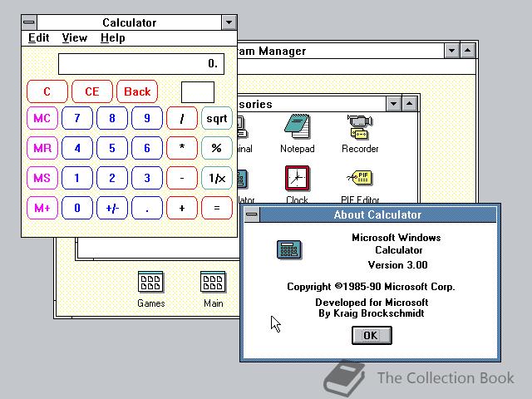Image resolution: width=532 pixels, height=399 pixels.
Task: Click the digit 6 key
Action: (147, 148)
